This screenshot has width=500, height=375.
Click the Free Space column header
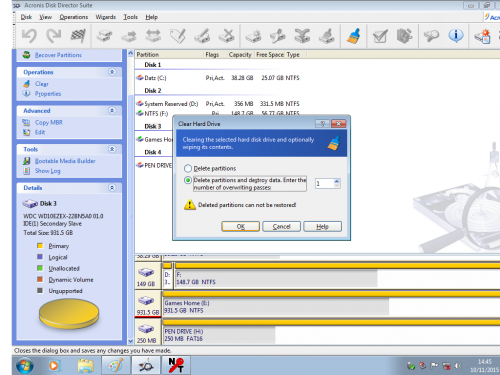(x=270, y=54)
